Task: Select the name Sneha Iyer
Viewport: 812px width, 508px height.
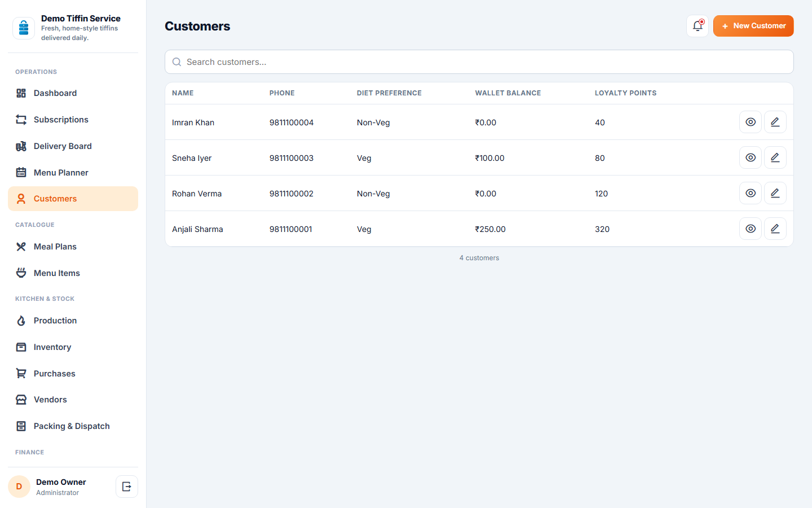Action: 192,158
